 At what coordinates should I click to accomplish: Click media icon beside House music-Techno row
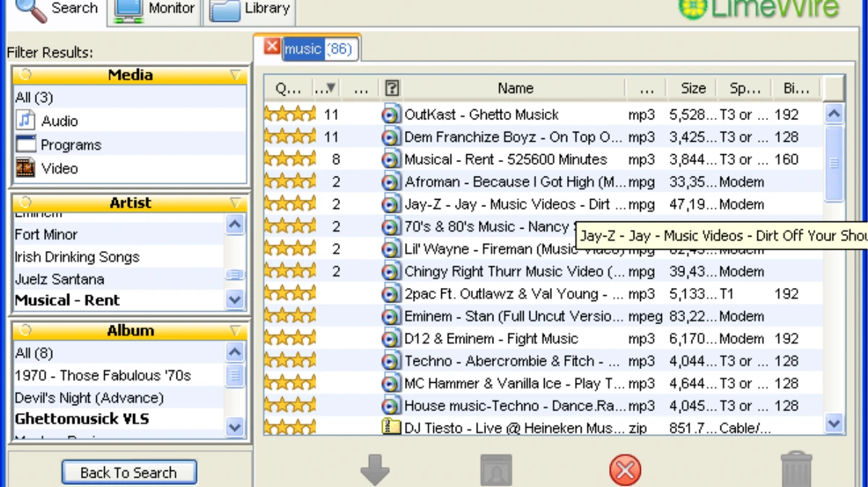click(x=391, y=406)
